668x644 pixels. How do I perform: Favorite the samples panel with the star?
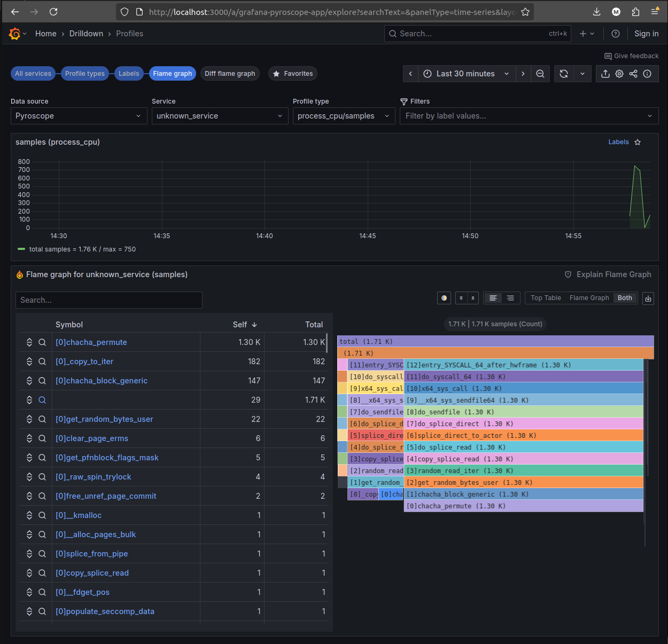638,142
